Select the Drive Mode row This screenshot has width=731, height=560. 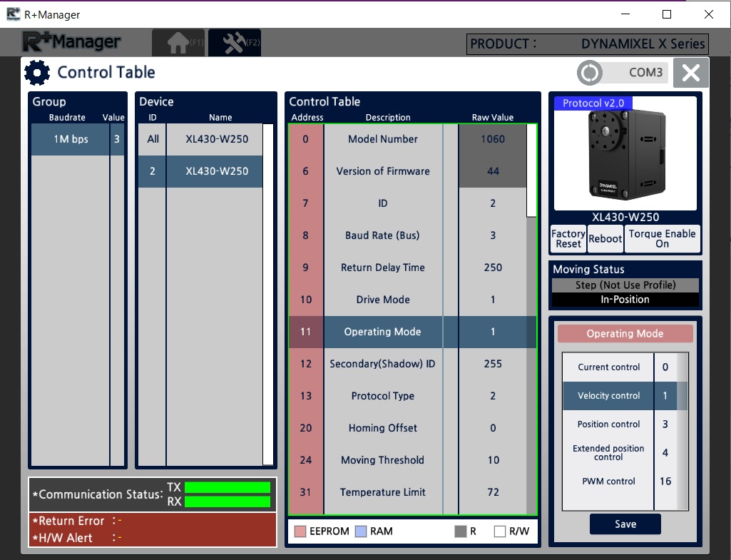pyautogui.click(x=407, y=300)
